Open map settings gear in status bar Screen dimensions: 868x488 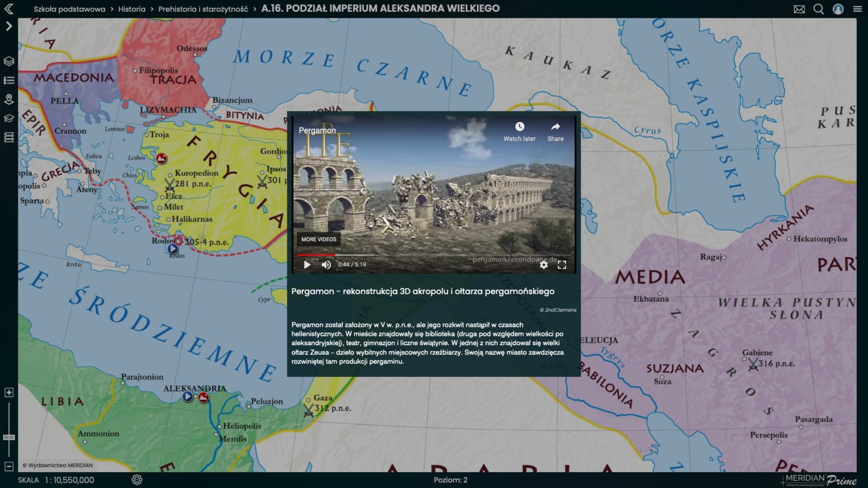coord(137,480)
